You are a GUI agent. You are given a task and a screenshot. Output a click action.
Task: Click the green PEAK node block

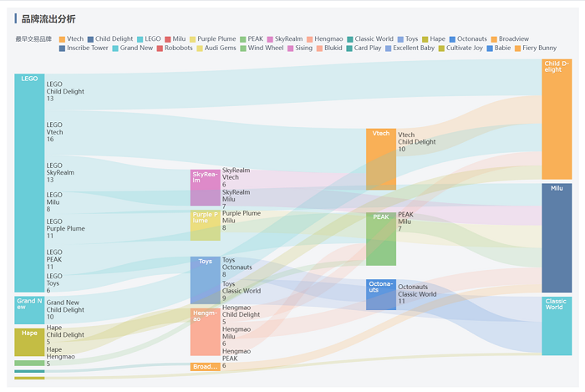tap(380, 239)
